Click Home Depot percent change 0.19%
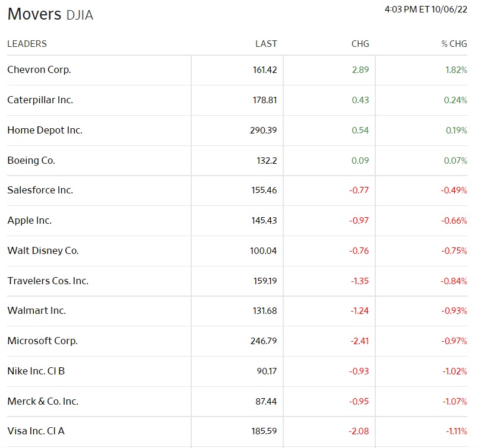This screenshot has height=448, width=478. coord(457,130)
